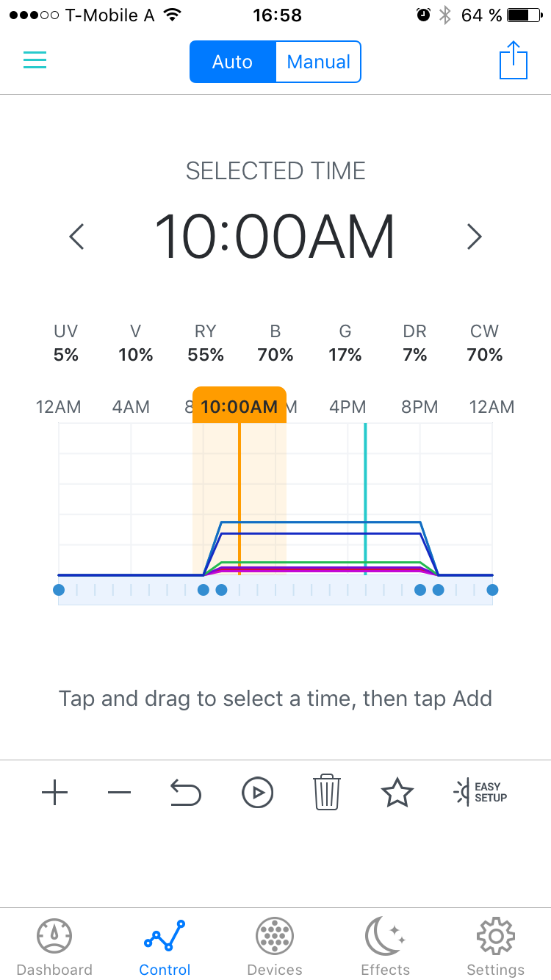Tap the minus remove point icon
551x980 pixels.
pyautogui.click(x=119, y=793)
